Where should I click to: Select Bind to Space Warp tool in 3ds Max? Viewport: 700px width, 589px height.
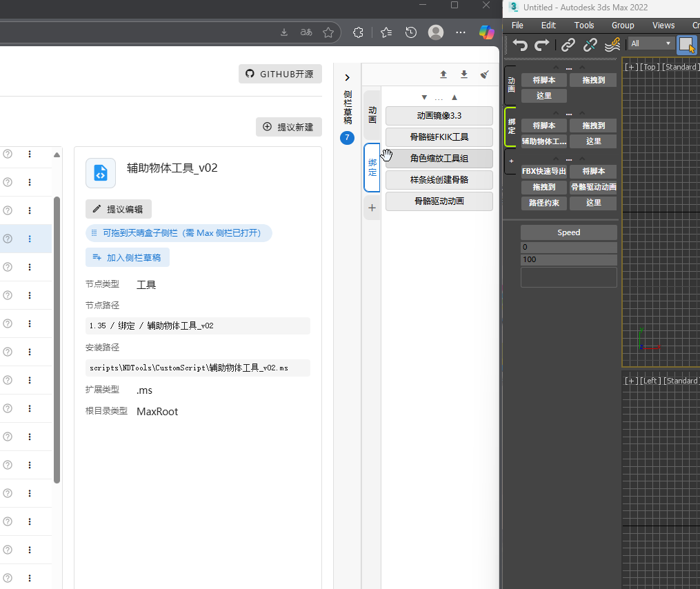(612, 45)
